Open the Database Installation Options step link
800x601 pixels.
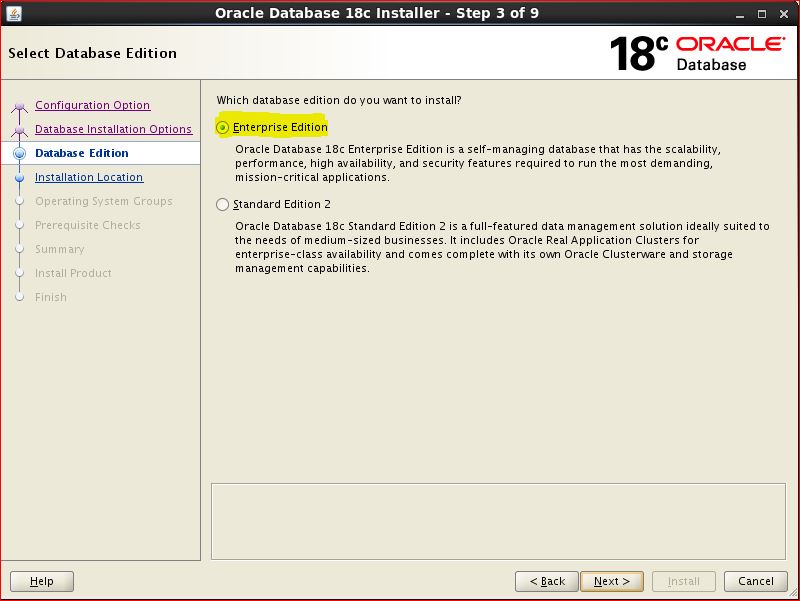113,129
